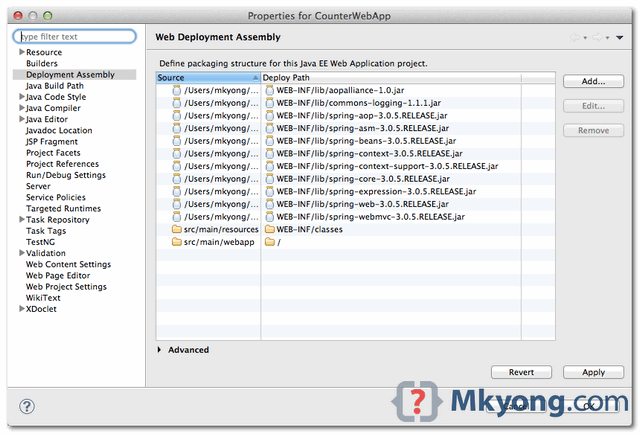The width and height of the screenshot is (640, 434).
Task: Click jar icon for spring-core-3.0.5.RELEASE.jar
Action: coord(269,179)
